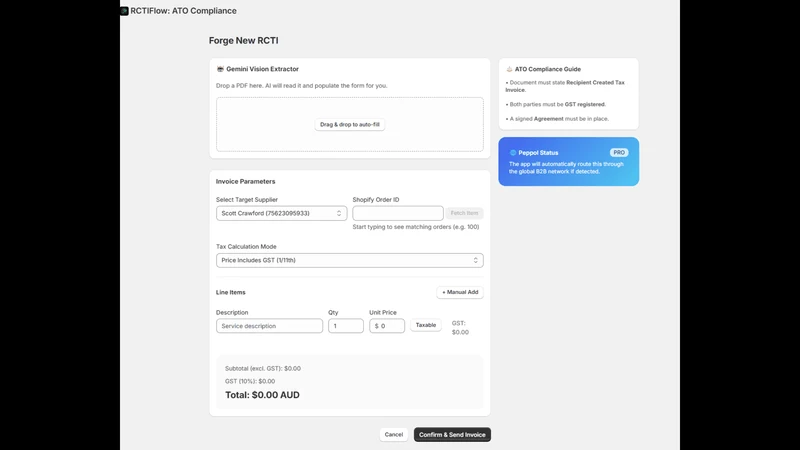Click the "Start typing to see matching orders" hint
800x450 pixels.
(x=416, y=227)
